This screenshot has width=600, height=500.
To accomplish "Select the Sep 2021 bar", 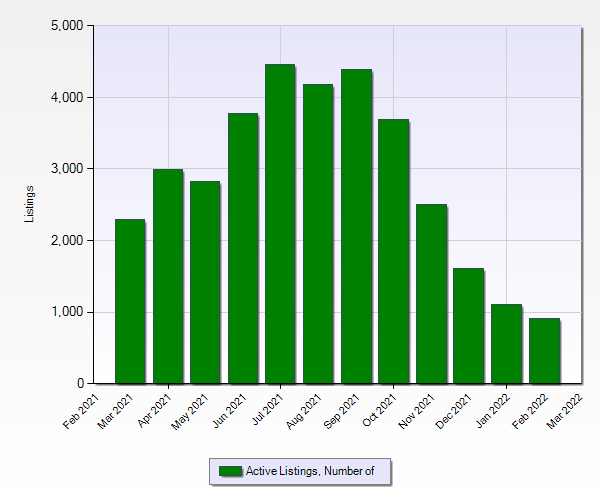I will 356,226.
